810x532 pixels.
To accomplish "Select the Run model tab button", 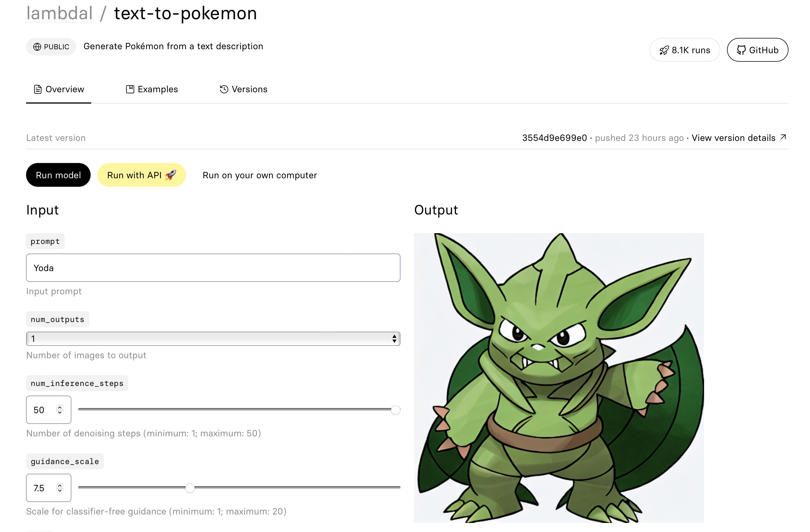I will [58, 175].
